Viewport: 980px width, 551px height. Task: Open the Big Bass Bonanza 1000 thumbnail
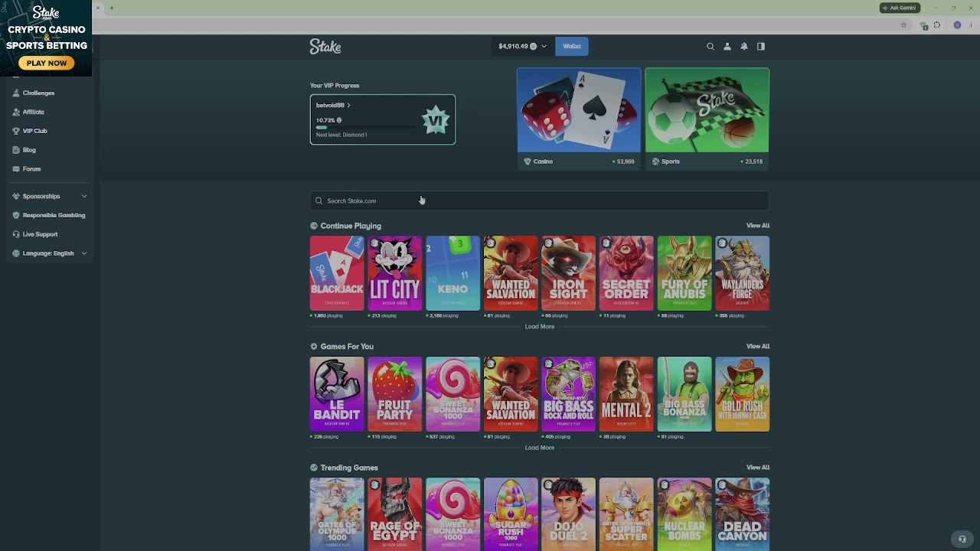click(x=684, y=394)
